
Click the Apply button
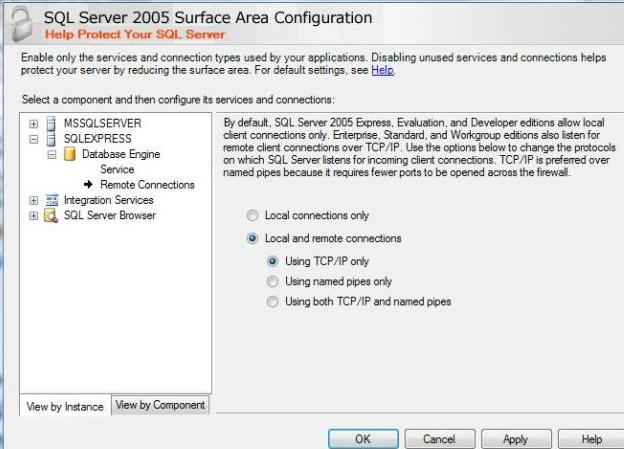[x=516, y=439]
